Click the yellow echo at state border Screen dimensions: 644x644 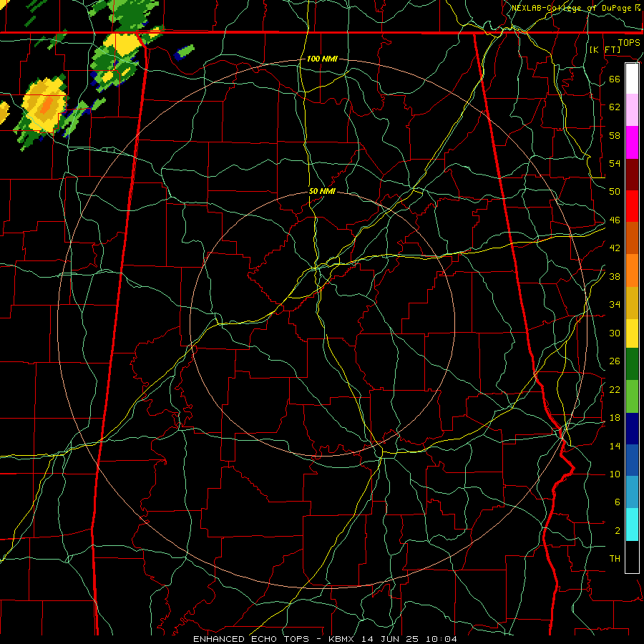pyautogui.click(x=123, y=44)
